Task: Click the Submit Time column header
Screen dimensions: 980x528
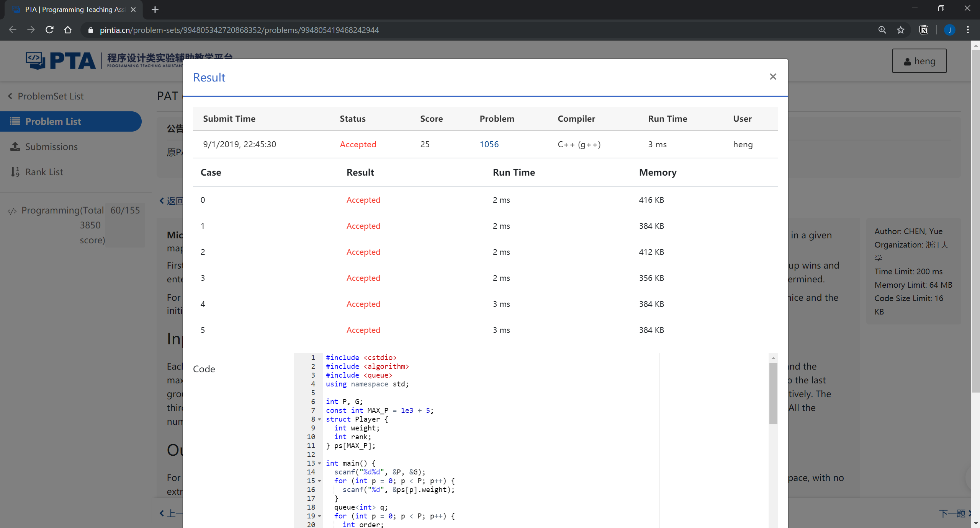Action: pos(229,119)
